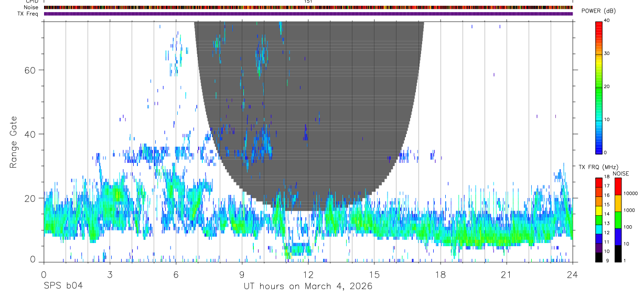Image resolution: width=644 pixels, height=297 pixels.
Task: Click the '6' UT hour tick label
Action: point(176,274)
